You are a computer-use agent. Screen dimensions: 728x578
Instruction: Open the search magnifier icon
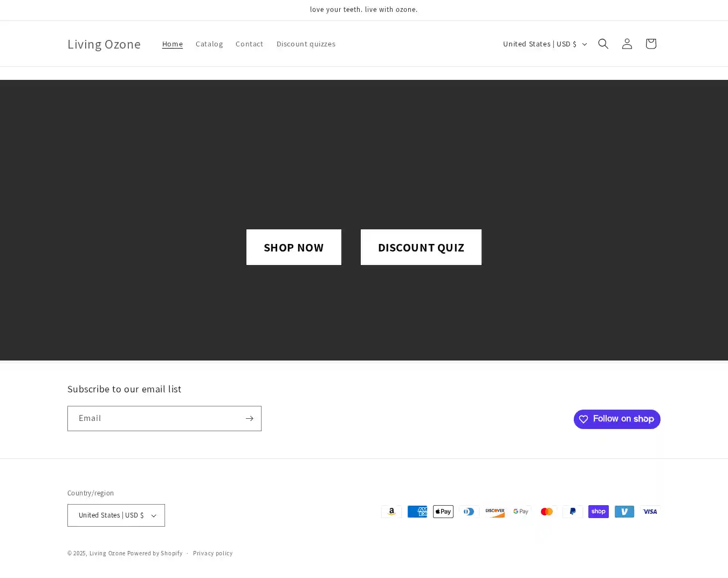tap(603, 44)
